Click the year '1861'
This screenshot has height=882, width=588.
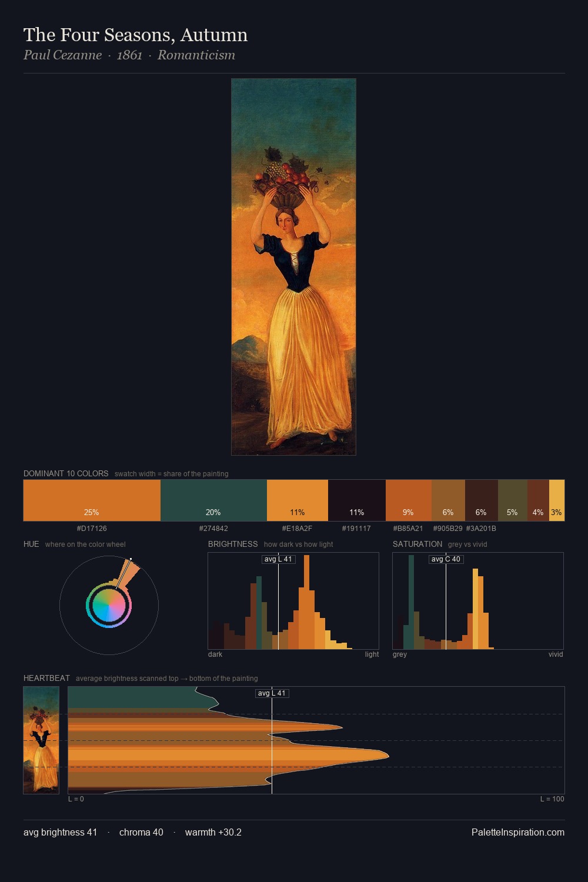129,55
